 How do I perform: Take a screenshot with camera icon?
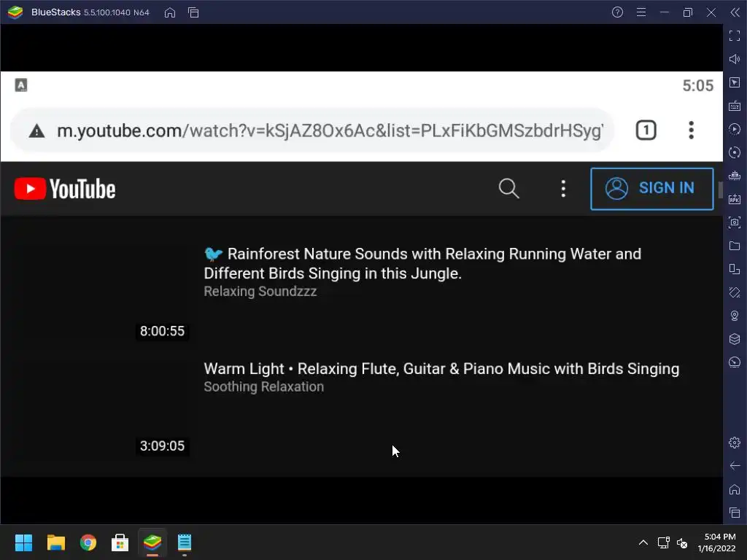pos(735,222)
